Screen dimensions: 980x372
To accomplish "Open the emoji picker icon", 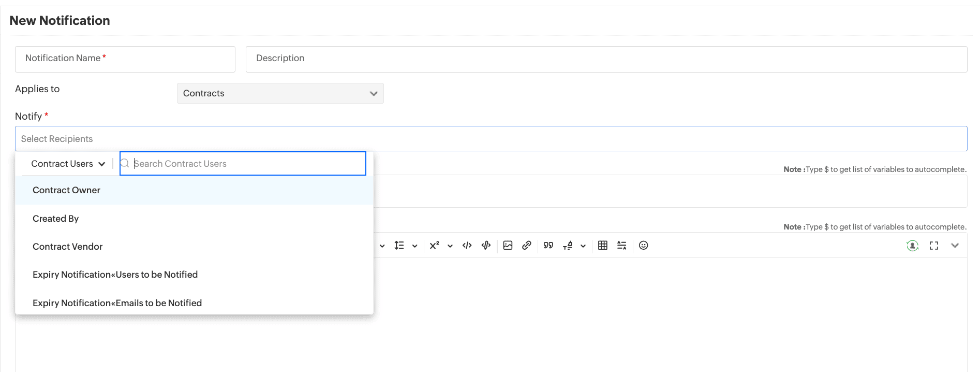I will 643,246.
